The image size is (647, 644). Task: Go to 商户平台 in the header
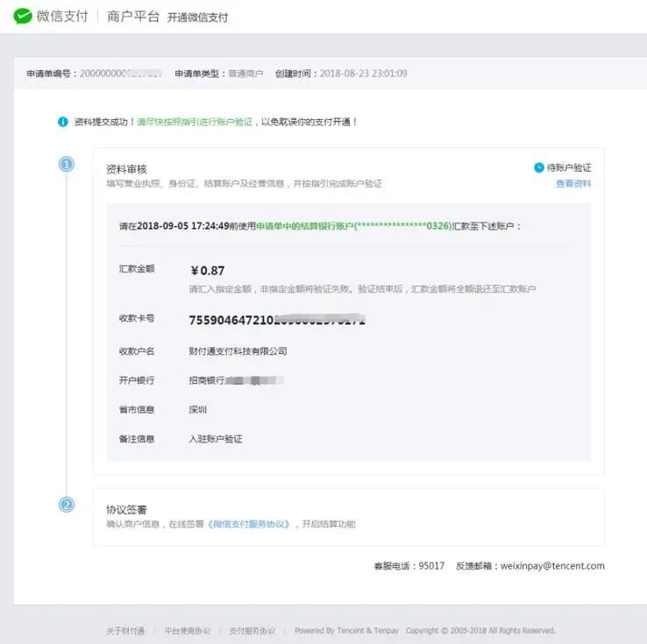132,17
